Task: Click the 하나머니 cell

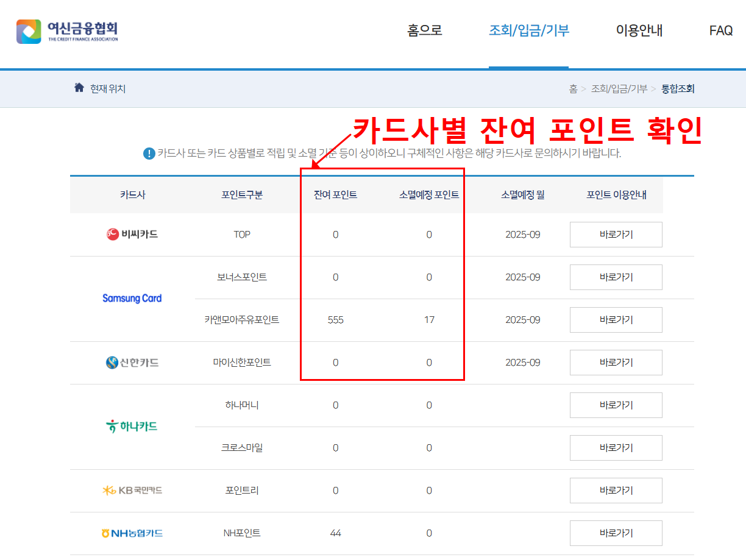Action: [242, 405]
